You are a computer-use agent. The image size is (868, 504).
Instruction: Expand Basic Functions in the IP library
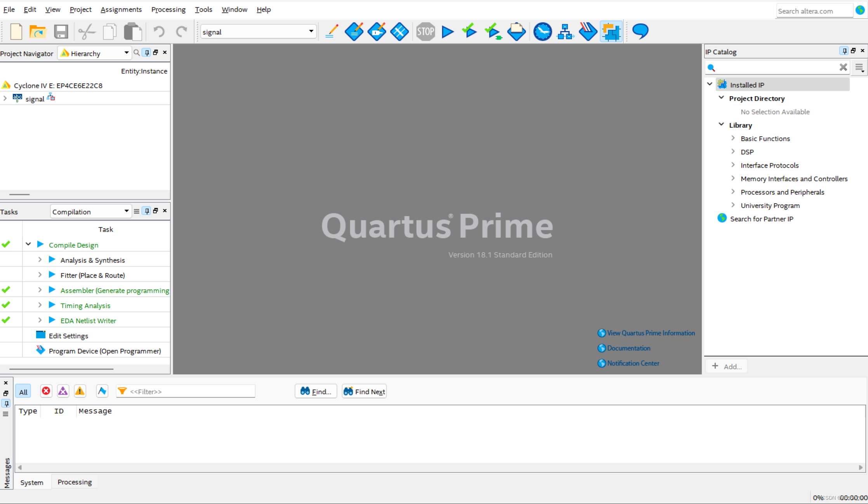pos(733,138)
